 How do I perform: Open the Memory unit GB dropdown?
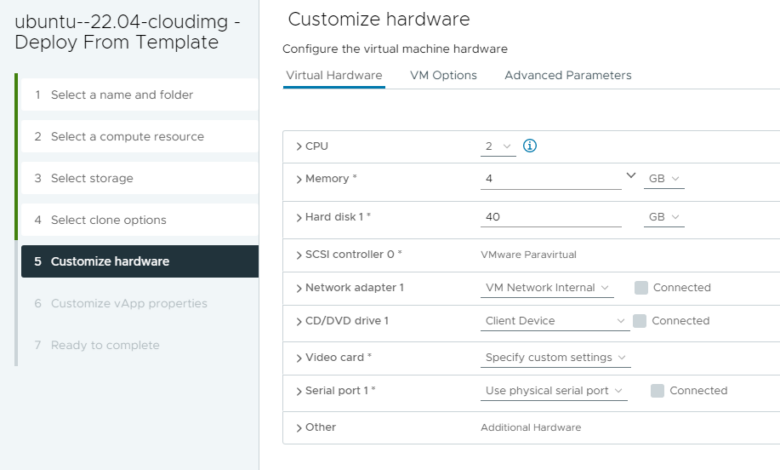664,178
